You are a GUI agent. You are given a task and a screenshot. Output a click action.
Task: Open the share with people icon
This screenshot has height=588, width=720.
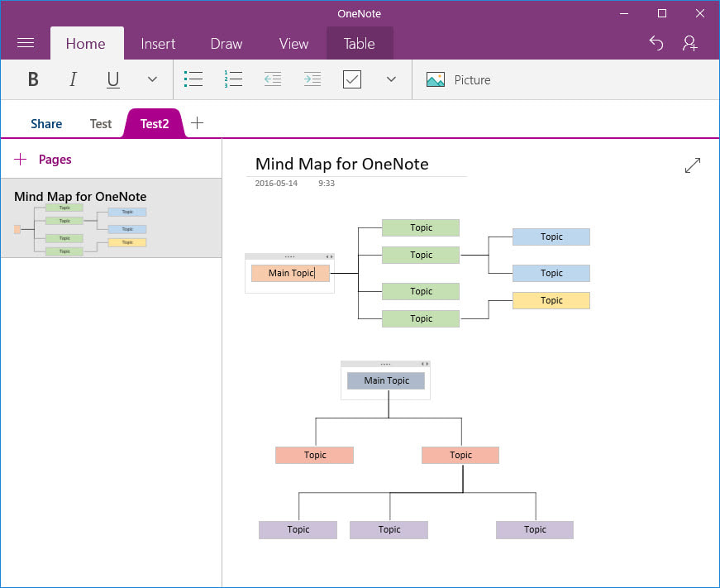tap(689, 43)
